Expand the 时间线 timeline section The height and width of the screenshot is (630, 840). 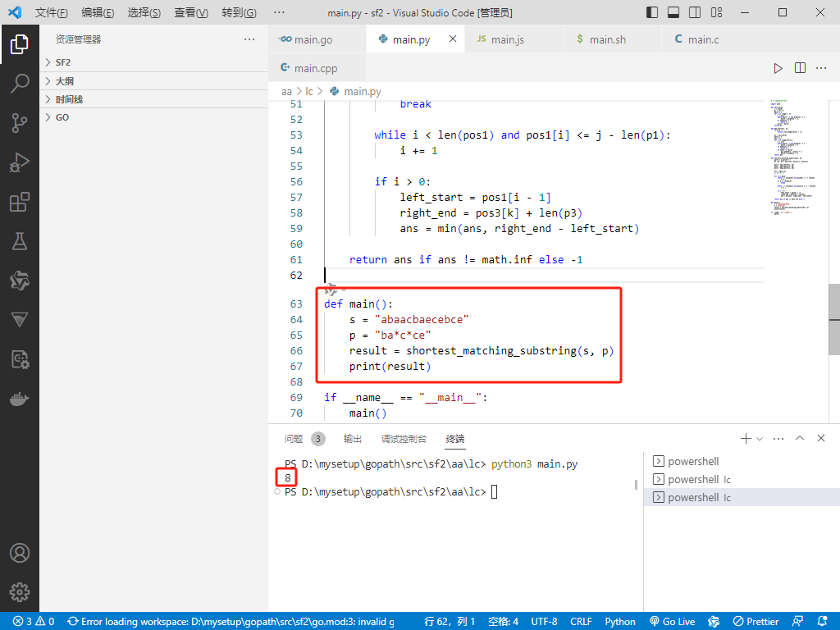pyautogui.click(x=153, y=99)
